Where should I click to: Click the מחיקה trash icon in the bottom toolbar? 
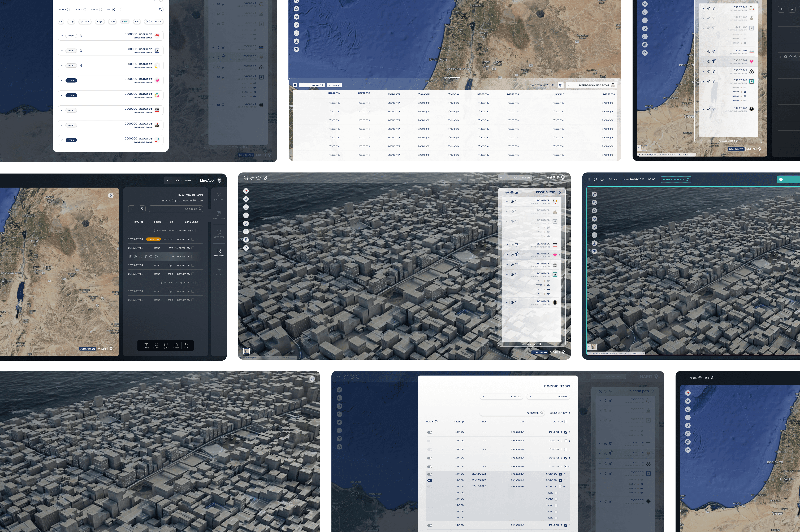pyautogui.click(x=146, y=345)
